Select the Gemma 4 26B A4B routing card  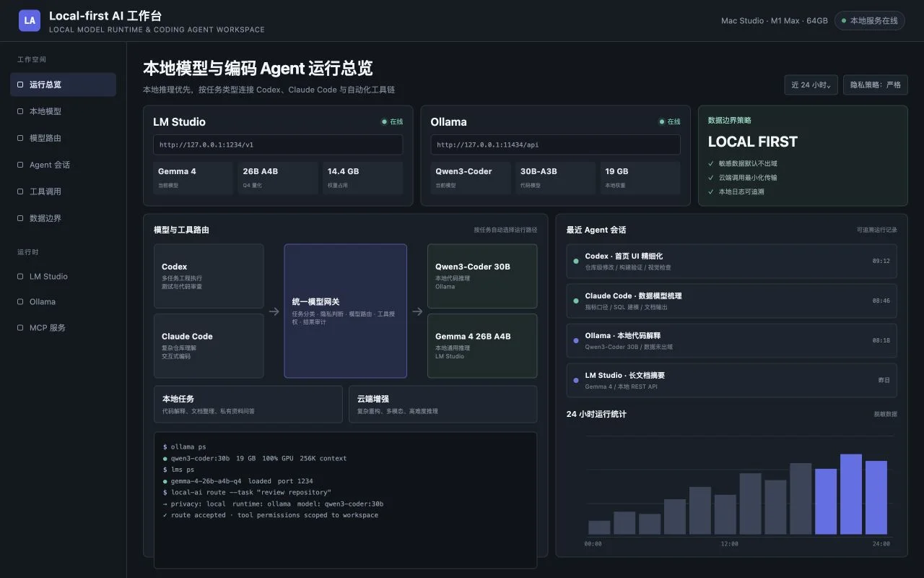(x=482, y=346)
